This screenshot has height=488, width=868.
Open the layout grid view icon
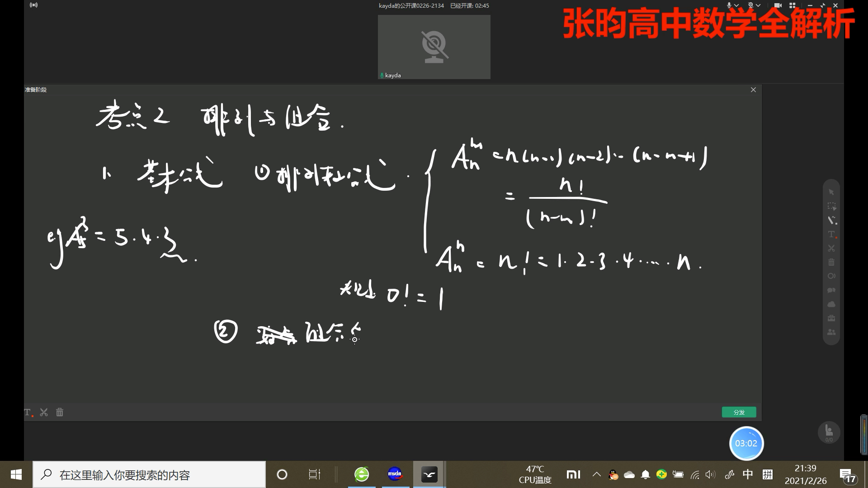pyautogui.click(x=792, y=5)
